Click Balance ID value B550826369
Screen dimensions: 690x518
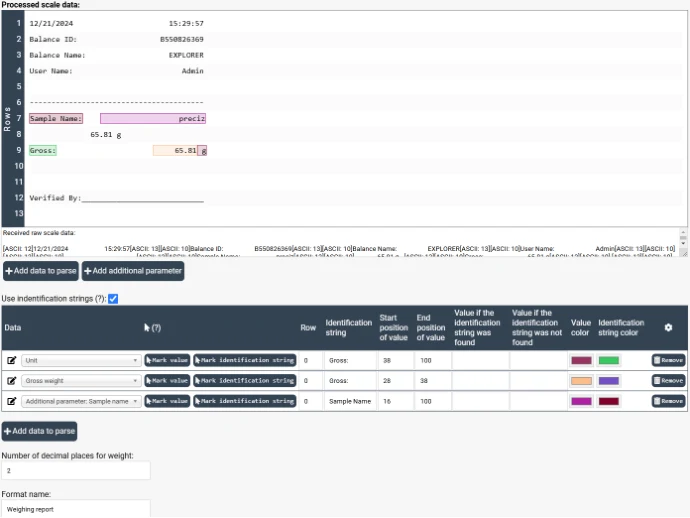(x=181, y=39)
